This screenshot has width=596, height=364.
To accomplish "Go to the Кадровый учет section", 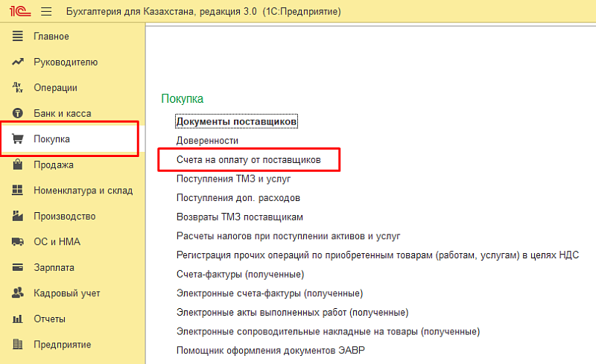I will click(66, 293).
